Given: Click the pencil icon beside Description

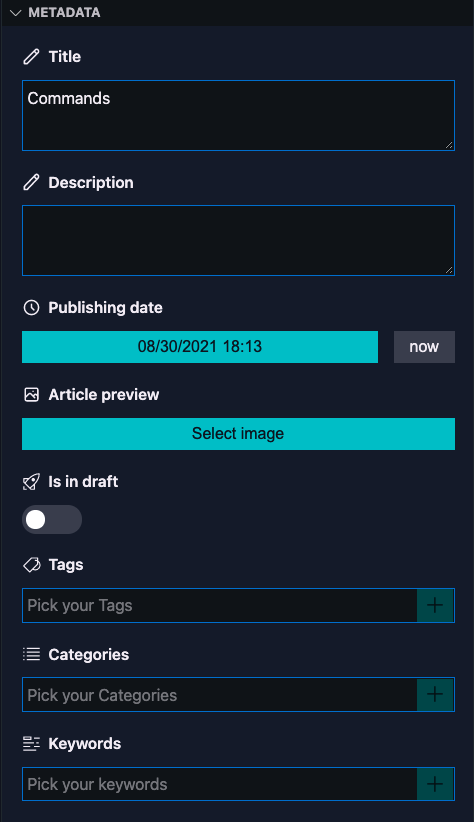Looking at the screenshot, I should point(31,182).
